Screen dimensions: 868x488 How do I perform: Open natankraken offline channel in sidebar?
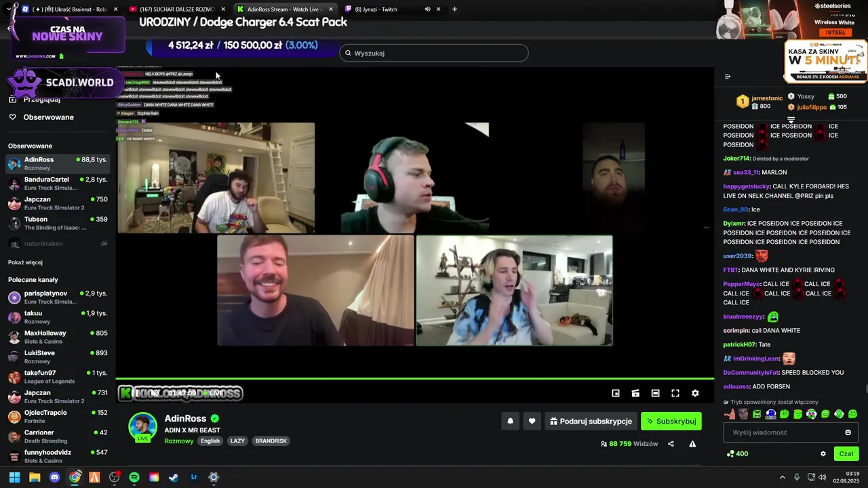pyautogui.click(x=58, y=243)
